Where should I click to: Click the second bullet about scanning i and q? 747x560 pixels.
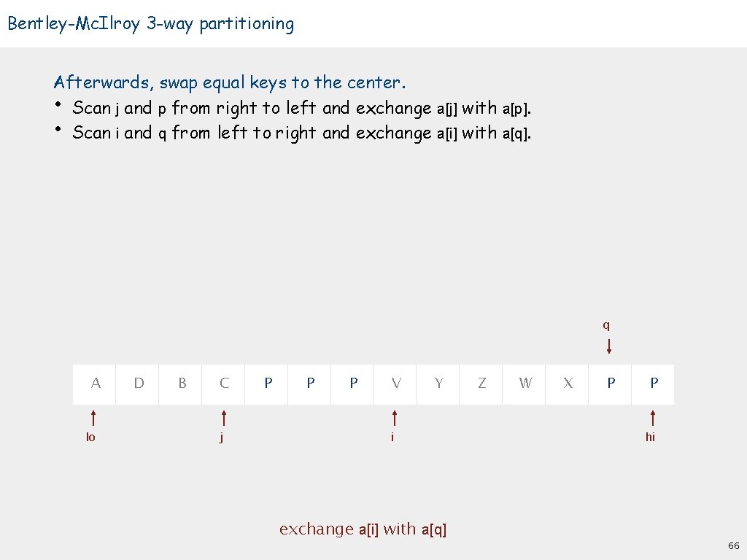(x=301, y=133)
